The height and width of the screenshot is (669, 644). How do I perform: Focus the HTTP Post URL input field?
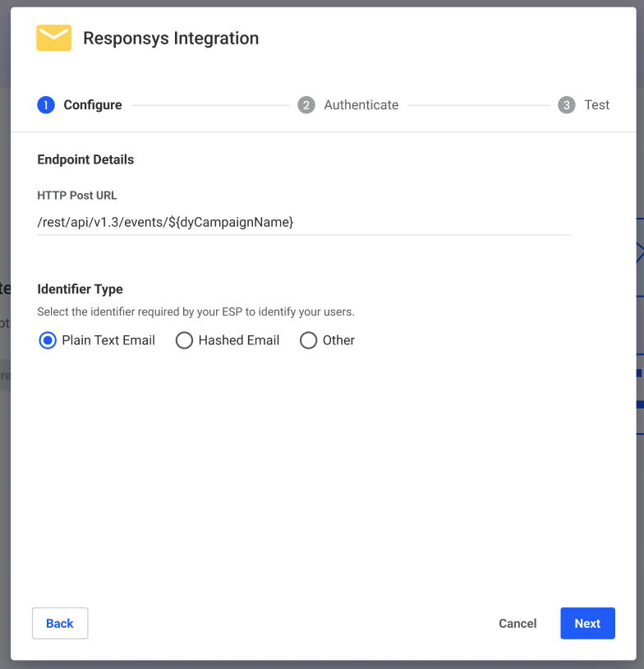click(x=304, y=222)
